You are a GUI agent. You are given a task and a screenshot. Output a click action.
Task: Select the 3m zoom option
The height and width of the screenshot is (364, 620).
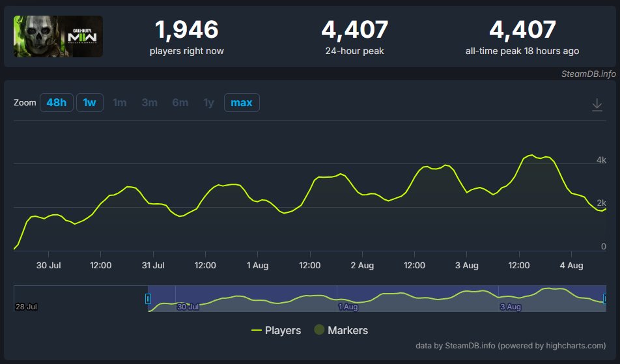pos(150,103)
